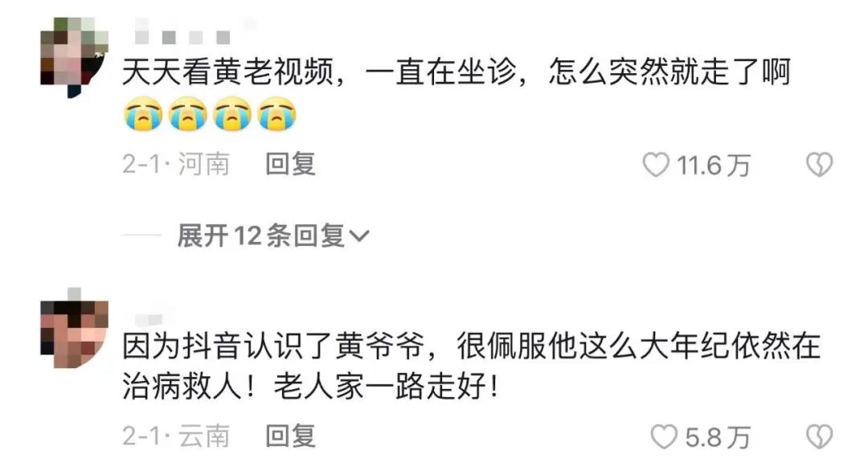Click the 5.8万 like count

718,437
